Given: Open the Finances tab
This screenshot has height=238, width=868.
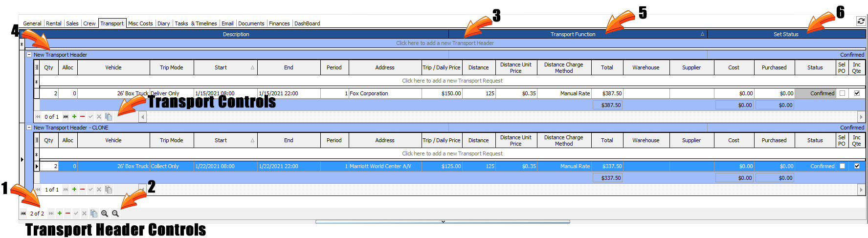Looking at the screenshot, I should click(279, 23).
